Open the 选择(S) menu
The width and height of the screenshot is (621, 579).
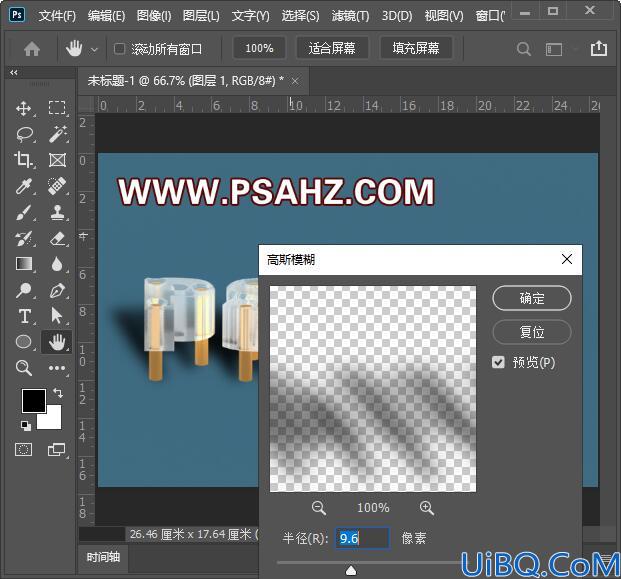(300, 16)
